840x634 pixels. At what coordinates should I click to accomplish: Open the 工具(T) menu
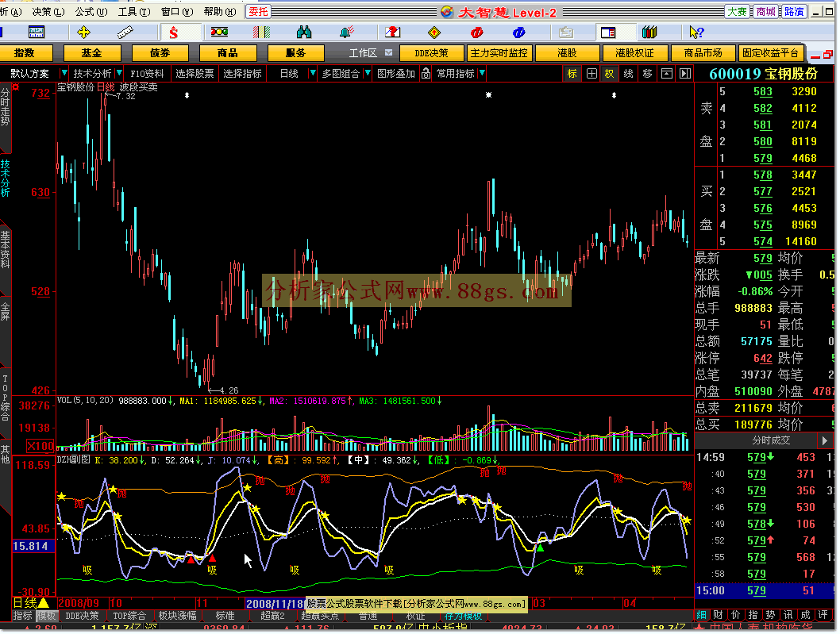[134, 12]
